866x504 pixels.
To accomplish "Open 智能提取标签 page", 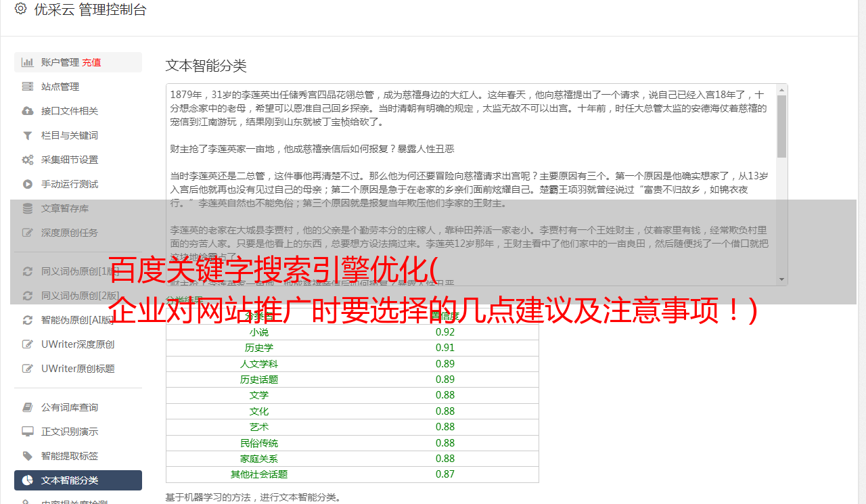I will (x=78, y=456).
